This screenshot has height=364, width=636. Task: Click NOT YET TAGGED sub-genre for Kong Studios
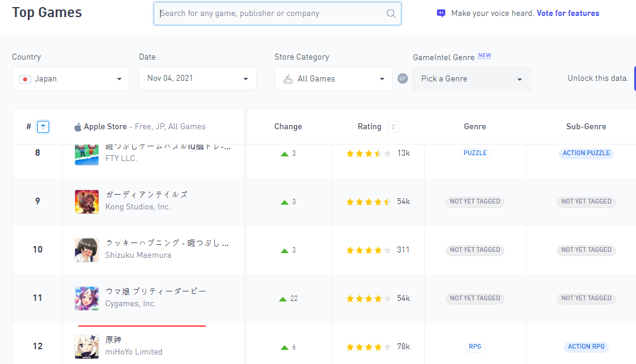pyautogui.click(x=586, y=201)
